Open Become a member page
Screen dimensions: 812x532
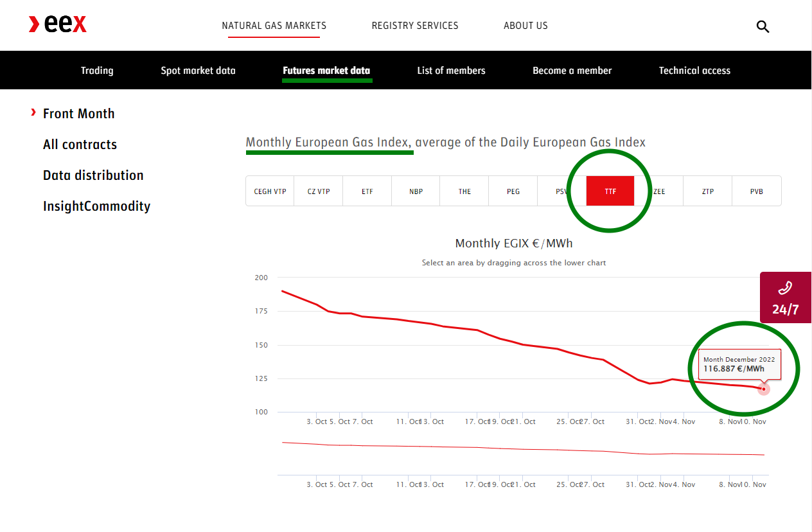tap(572, 71)
